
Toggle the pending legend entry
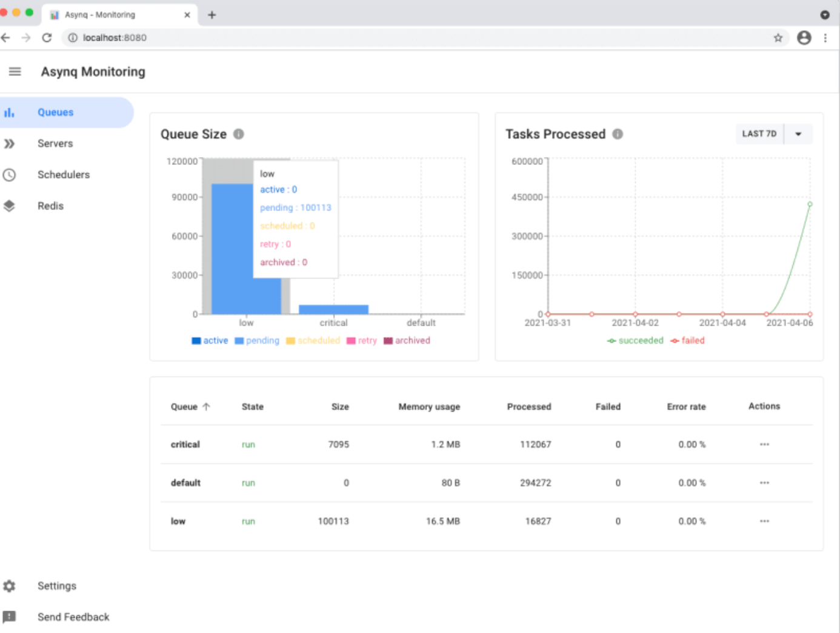tap(257, 341)
